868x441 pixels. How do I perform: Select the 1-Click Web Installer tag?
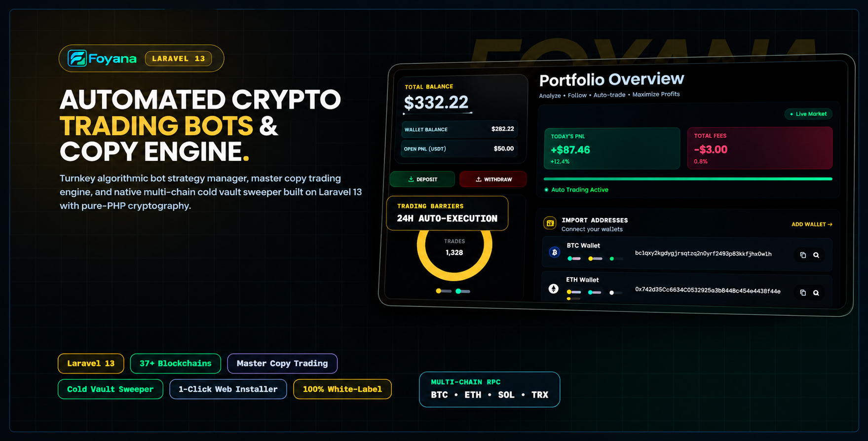click(228, 389)
